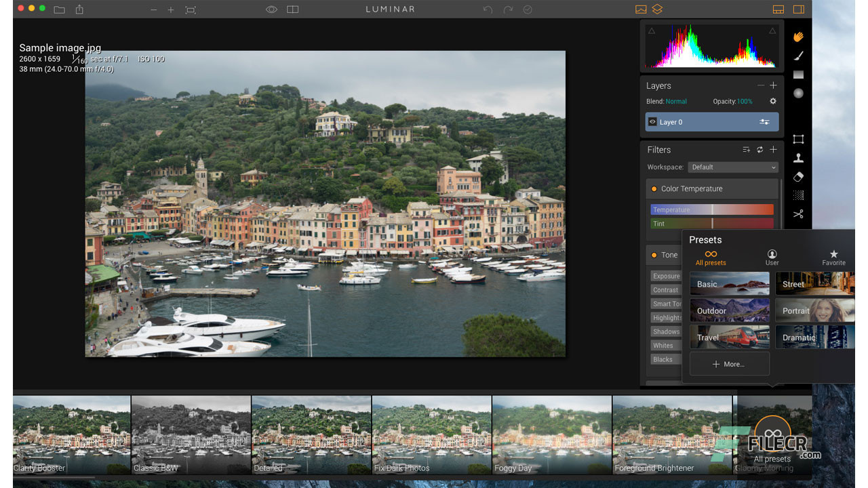Toggle quick preview eye icon
The height and width of the screenshot is (488, 868).
click(272, 9)
